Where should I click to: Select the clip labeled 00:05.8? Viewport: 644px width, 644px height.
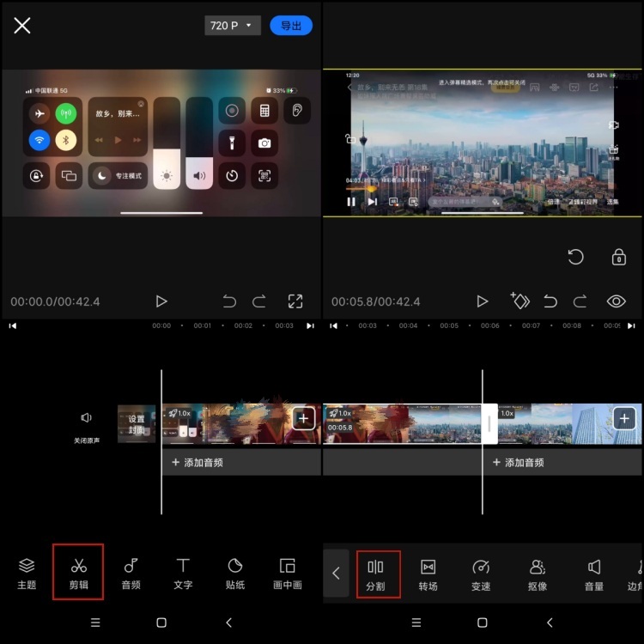[x=402, y=424]
